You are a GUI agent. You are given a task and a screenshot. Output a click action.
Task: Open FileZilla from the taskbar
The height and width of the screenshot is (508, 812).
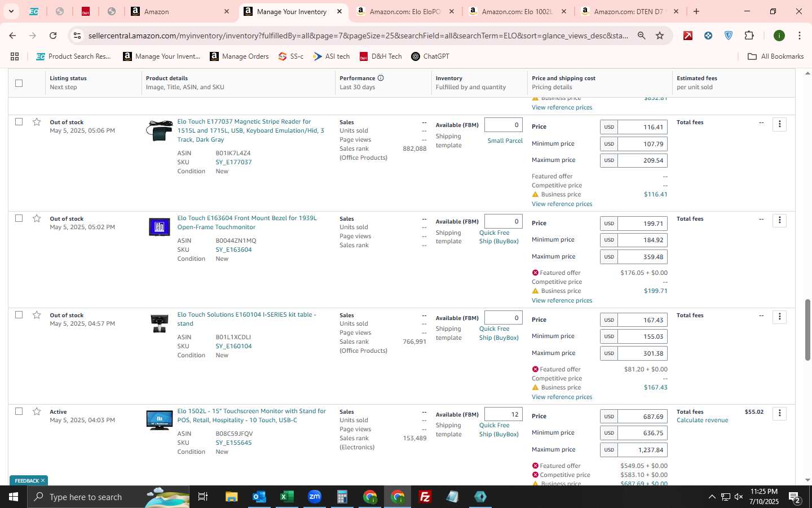pyautogui.click(x=425, y=497)
